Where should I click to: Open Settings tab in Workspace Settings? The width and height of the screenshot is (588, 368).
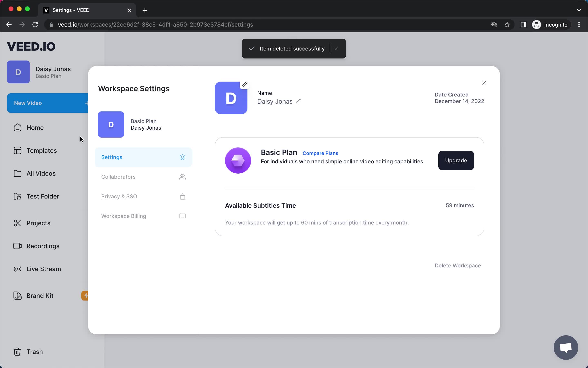(x=143, y=157)
